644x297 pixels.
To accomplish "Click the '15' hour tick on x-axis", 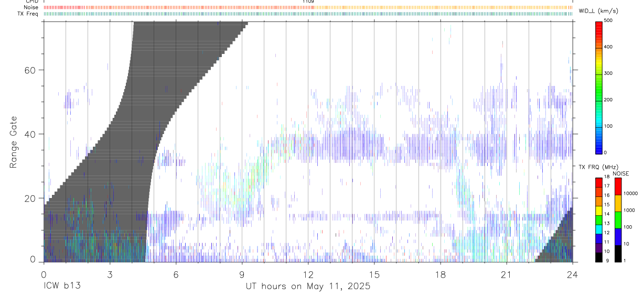I will point(374,274).
